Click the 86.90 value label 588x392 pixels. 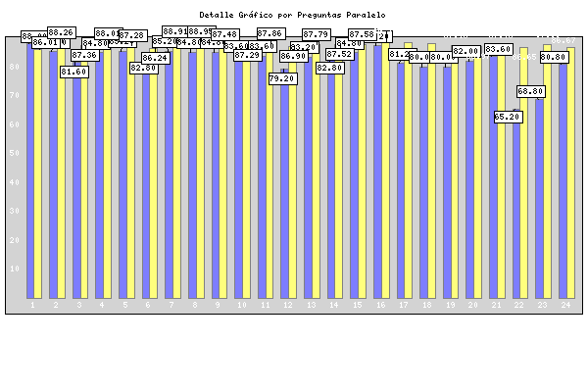coord(294,56)
